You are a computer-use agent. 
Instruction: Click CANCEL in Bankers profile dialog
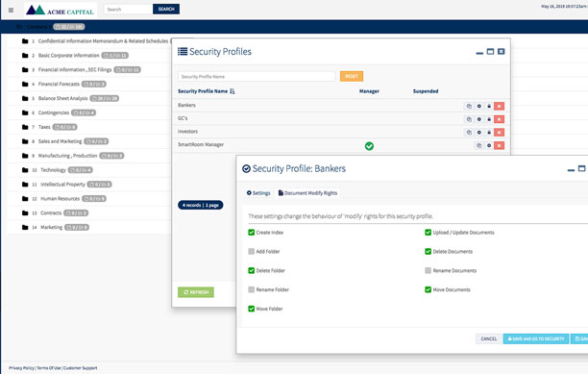pyautogui.click(x=489, y=338)
